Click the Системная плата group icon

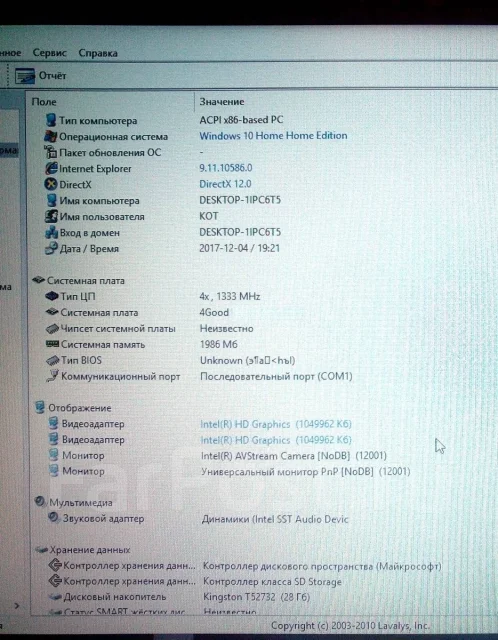[x=38, y=280]
